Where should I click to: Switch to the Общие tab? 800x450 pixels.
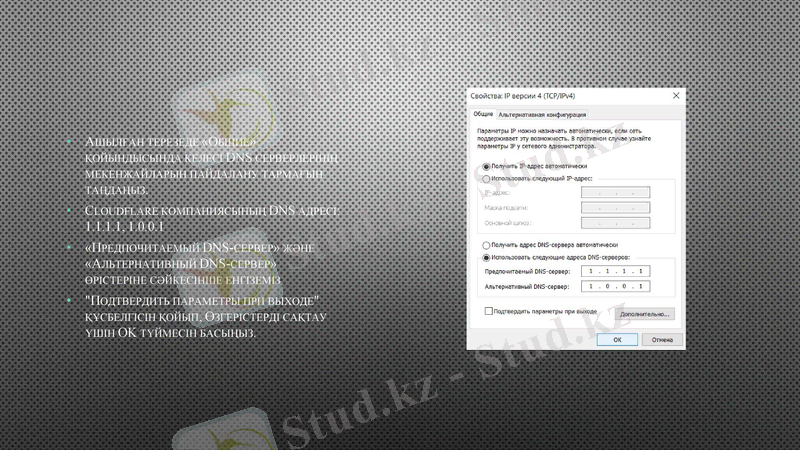pyautogui.click(x=483, y=114)
